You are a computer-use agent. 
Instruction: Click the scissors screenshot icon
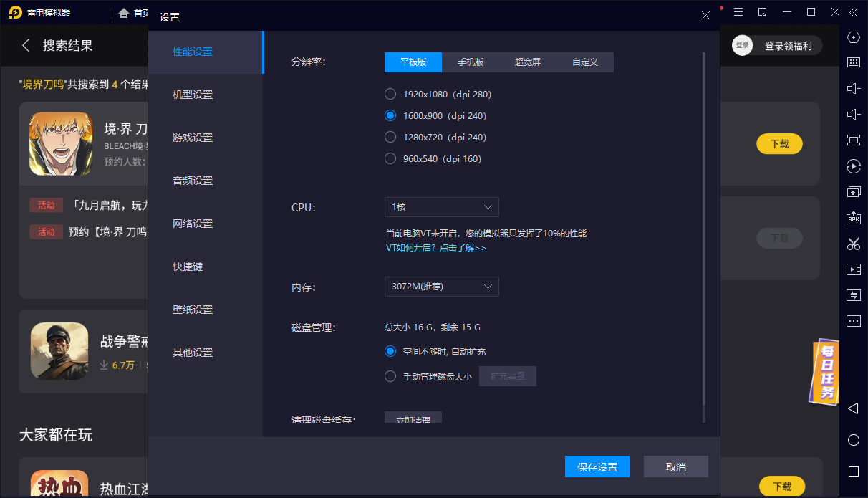click(x=853, y=244)
